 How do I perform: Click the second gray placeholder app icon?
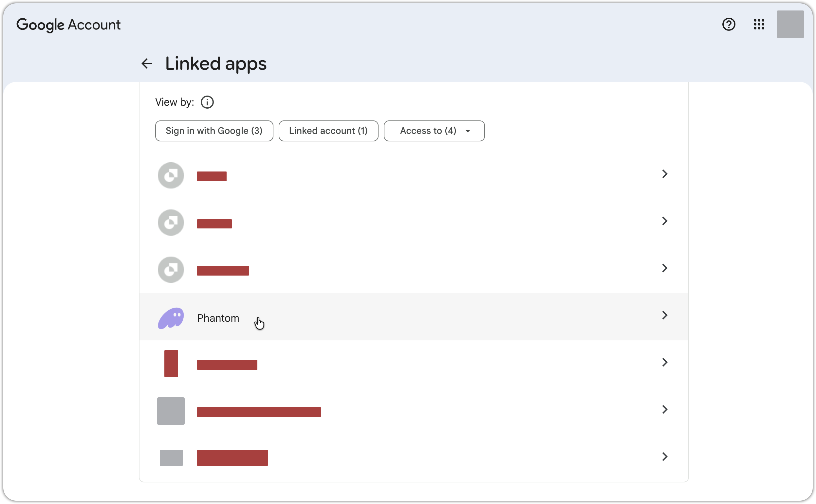tap(171, 222)
